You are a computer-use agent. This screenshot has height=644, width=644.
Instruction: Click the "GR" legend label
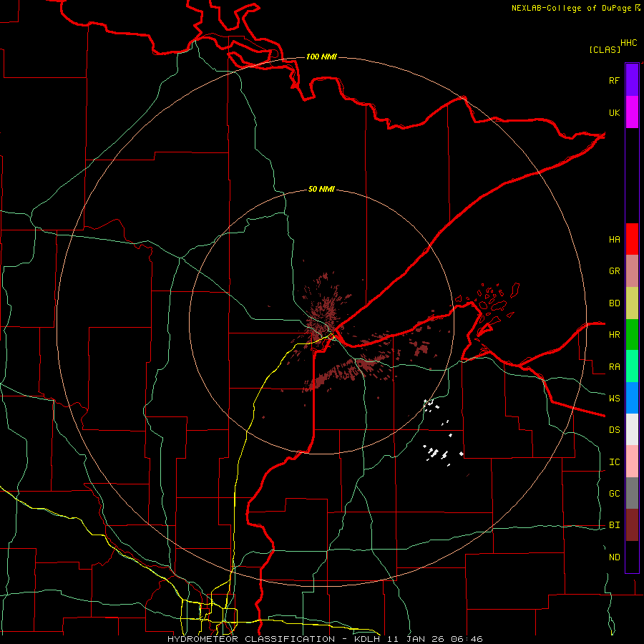614,271
